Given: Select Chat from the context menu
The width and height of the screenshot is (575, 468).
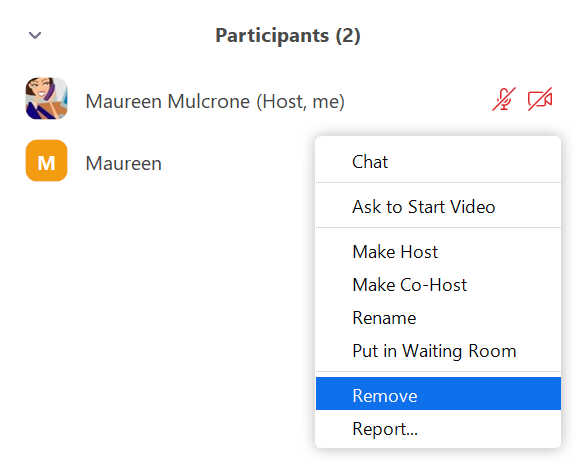Looking at the screenshot, I should click(438, 162).
